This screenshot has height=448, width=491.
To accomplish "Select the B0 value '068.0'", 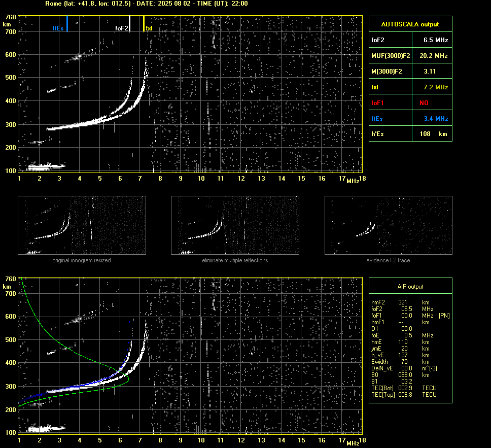I will [x=405, y=375].
